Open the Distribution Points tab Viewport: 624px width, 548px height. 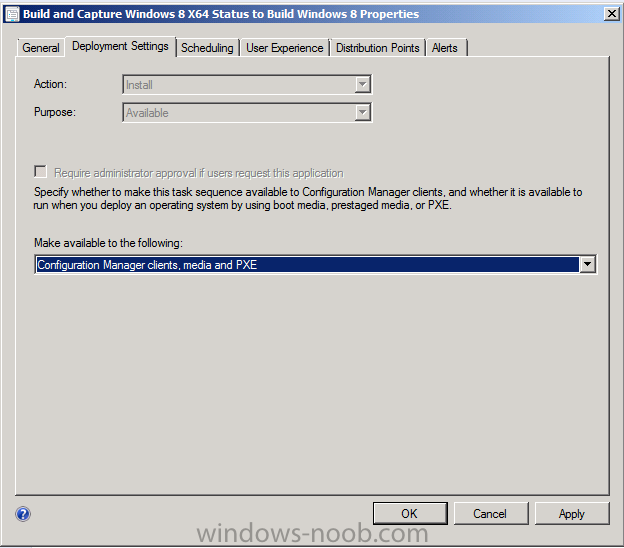click(378, 48)
